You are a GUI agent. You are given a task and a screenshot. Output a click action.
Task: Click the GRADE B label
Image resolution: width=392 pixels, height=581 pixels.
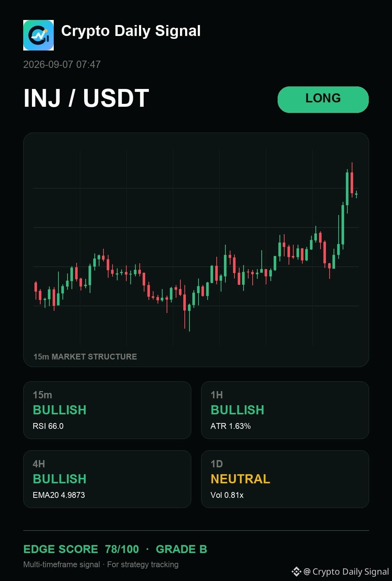tap(181, 549)
